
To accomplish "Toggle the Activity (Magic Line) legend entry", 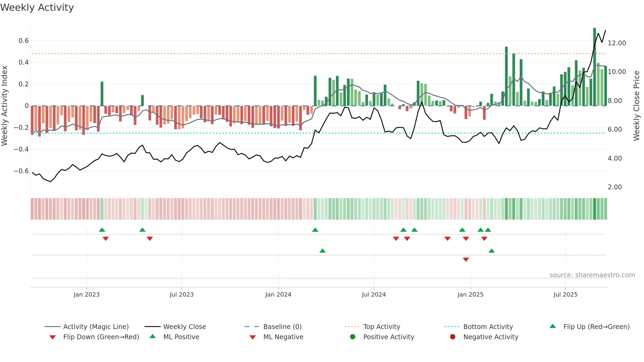I will [x=87, y=327].
